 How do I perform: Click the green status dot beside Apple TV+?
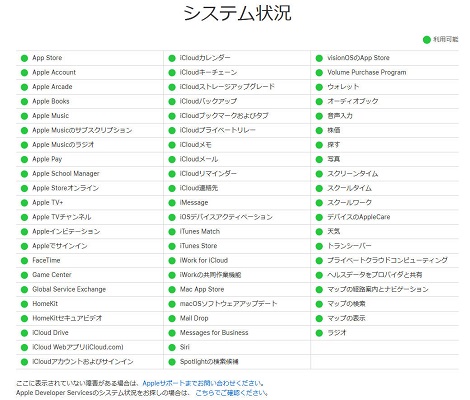(x=24, y=203)
